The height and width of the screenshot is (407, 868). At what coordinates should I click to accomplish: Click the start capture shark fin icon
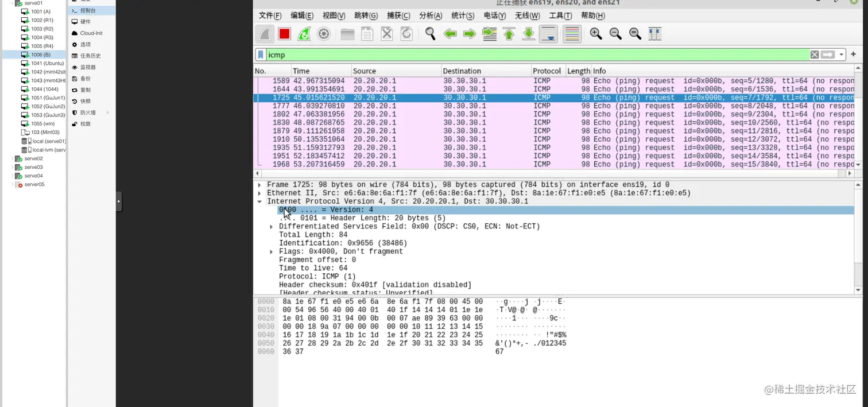(x=265, y=34)
